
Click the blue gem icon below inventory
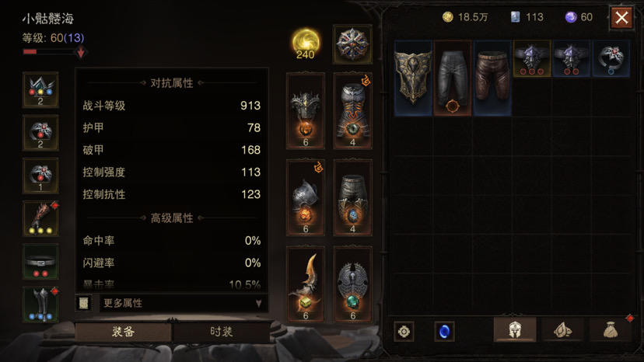[x=444, y=331]
